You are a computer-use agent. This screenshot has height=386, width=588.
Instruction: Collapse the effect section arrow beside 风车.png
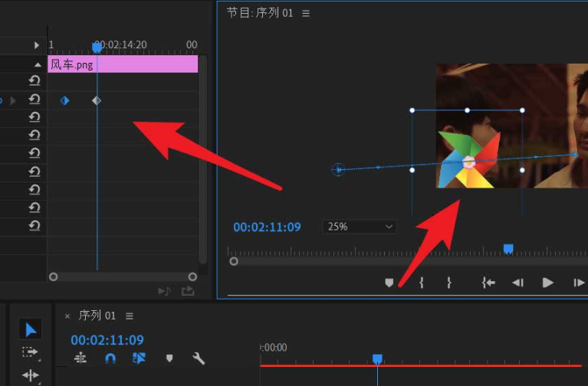[x=38, y=64]
